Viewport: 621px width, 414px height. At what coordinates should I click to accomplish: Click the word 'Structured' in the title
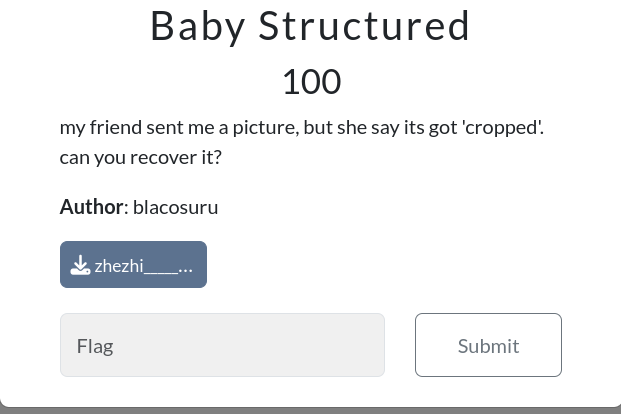point(364,26)
